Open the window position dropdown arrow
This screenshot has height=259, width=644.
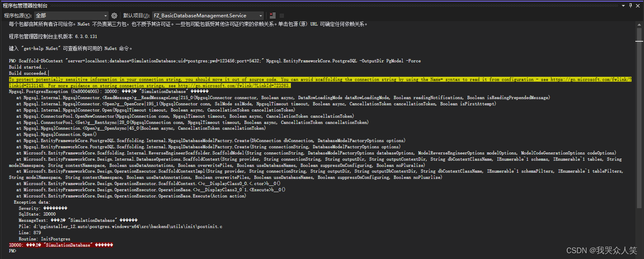624,5
